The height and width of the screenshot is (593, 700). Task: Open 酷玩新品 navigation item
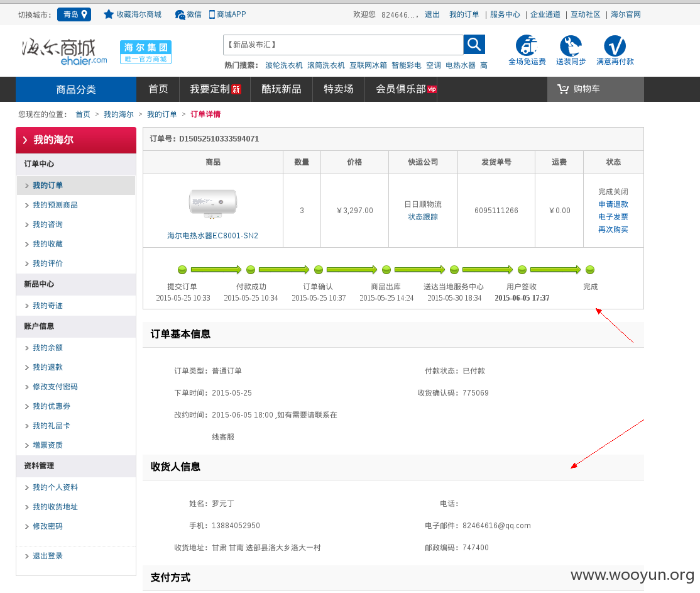pos(282,89)
